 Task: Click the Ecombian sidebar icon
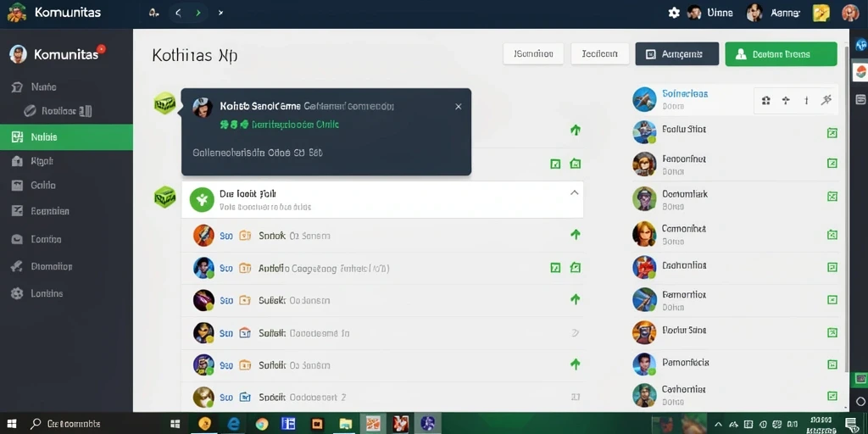click(x=17, y=210)
